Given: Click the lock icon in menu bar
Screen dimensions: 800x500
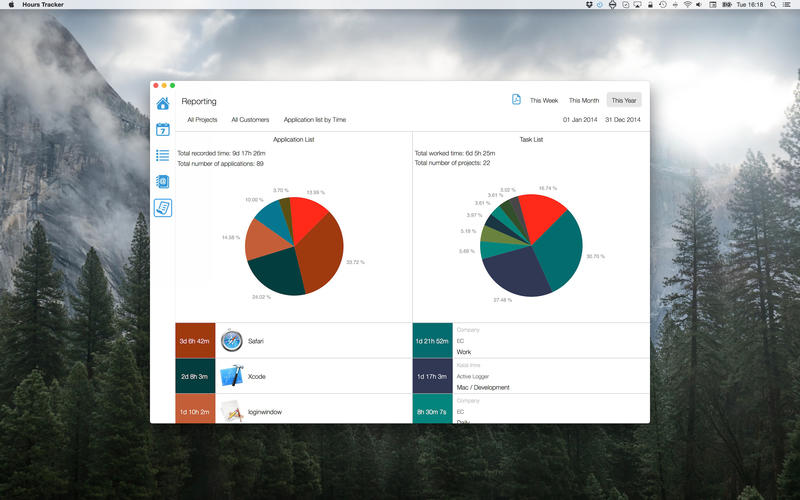Looking at the screenshot, I should tap(650, 5).
